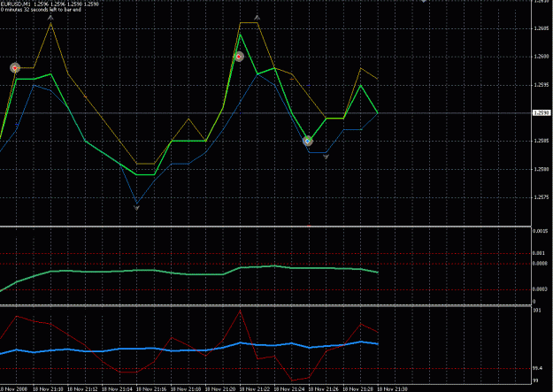The width and height of the screenshot is (553, 392).
Task: Click the 99.4 value on the bottom indicator scale
Action: tap(537, 368)
